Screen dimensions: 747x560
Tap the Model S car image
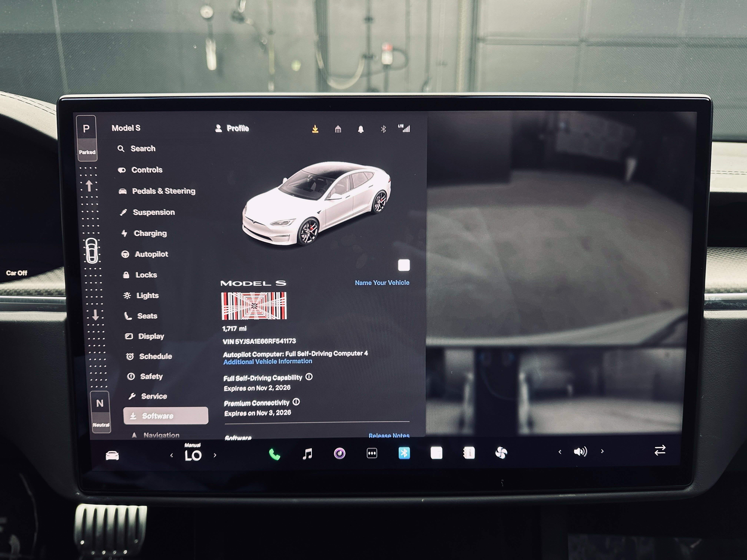[x=316, y=204]
